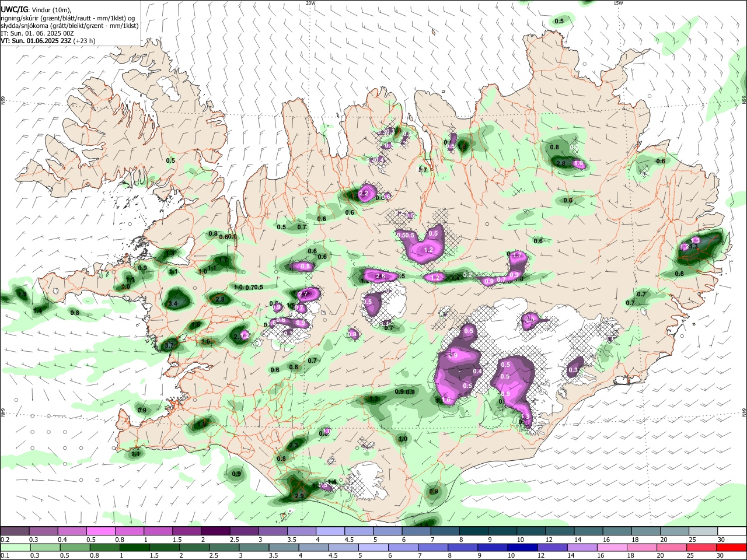The image size is (747, 560).
Task: Select the 0.2 dark mauve swatch in upper legend row
Action: 15,531
